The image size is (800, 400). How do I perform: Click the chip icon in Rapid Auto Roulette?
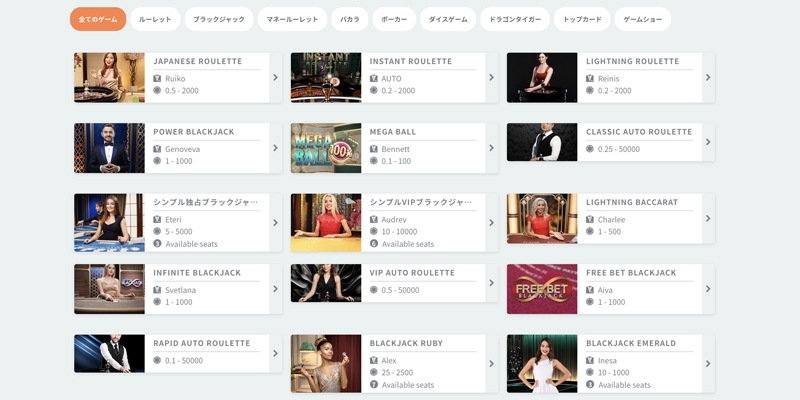click(157, 360)
